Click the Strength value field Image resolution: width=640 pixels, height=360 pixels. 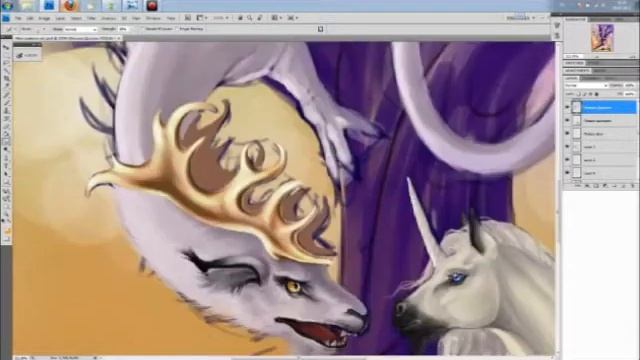(x=124, y=29)
